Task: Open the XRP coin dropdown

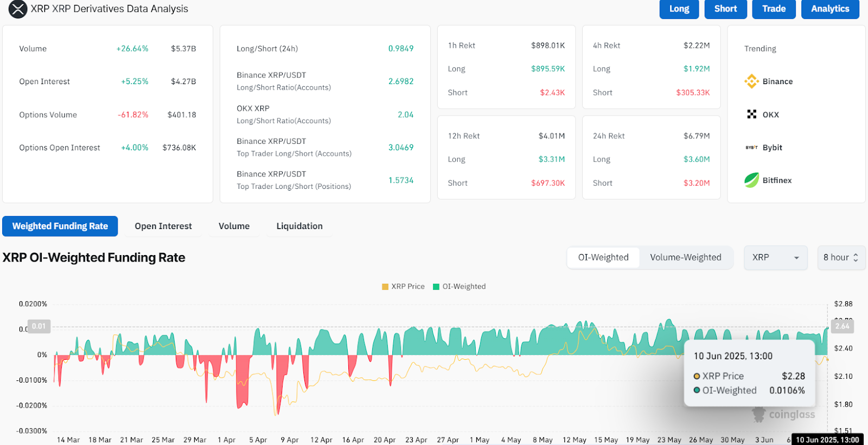Action: point(776,258)
